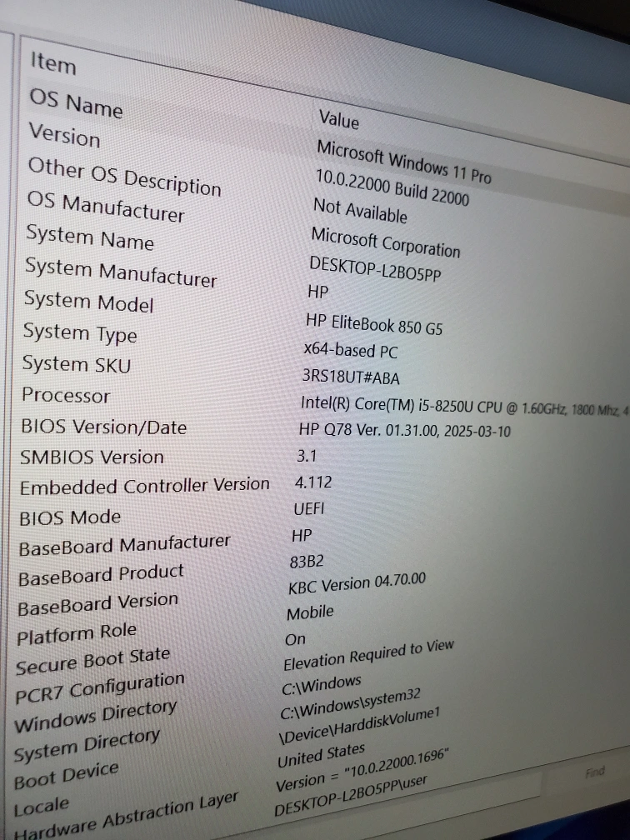Select the OS Name row
The height and width of the screenshot is (840, 630).
click(x=76, y=103)
